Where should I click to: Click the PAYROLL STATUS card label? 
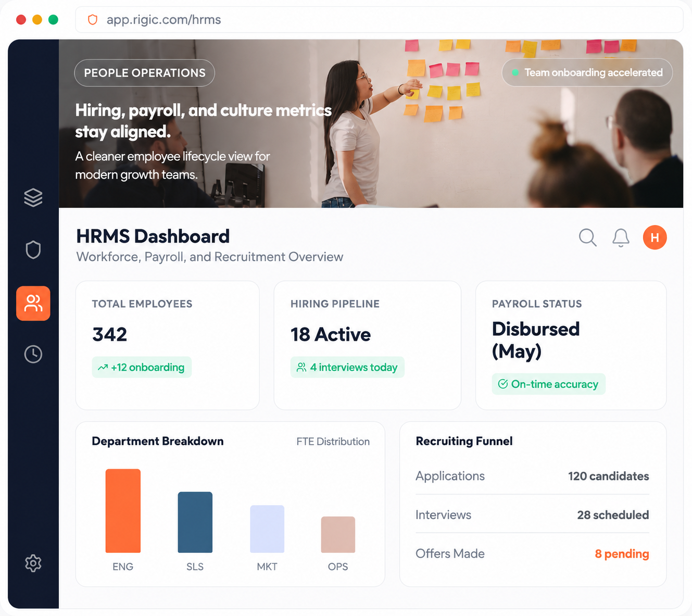click(537, 304)
